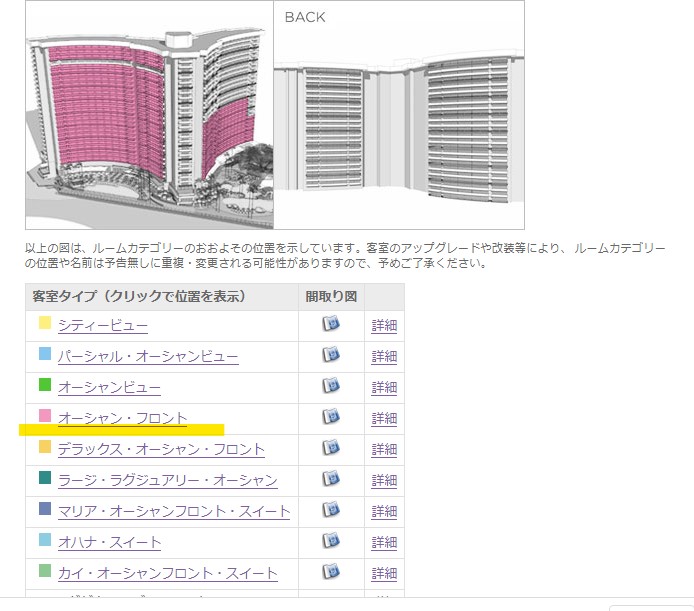The height and width of the screenshot is (611, 694).
Task: Click pink swatch beside オーシャン・フロント
Action: pos(45,416)
